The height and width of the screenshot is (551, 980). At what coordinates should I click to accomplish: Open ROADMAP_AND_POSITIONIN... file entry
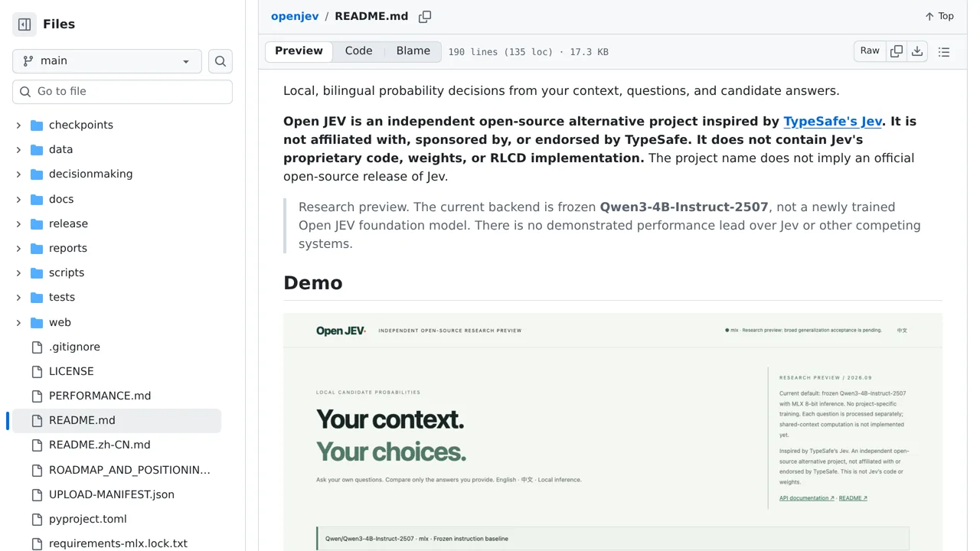(116, 470)
